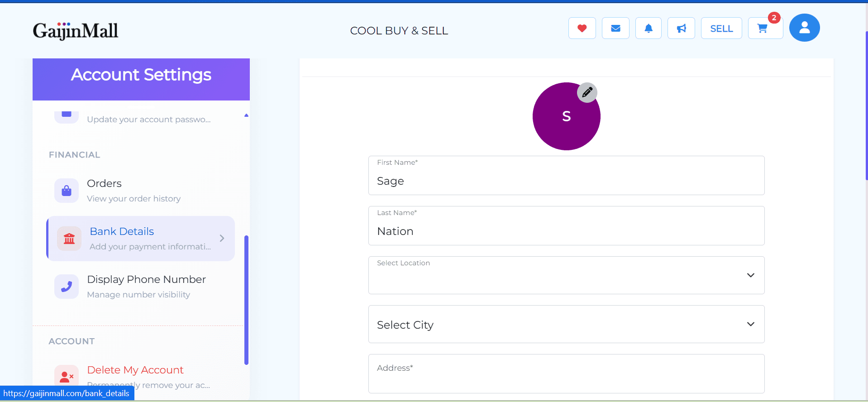Image resolution: width=868 pixels, height=402 pixels.
Task: Click the Display Phone Number phone icon
Action: (x=67, y=287)
